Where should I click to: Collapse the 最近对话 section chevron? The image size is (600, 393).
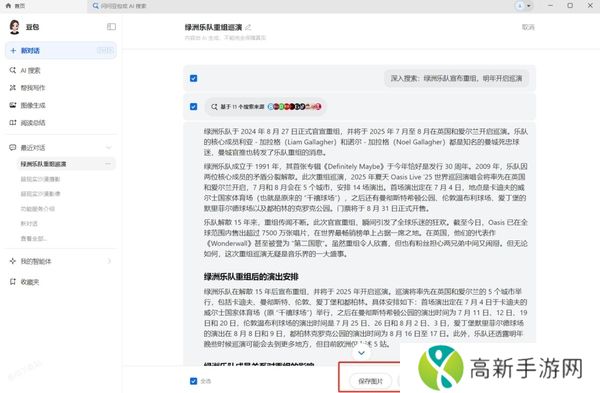(x=109, y=148)
